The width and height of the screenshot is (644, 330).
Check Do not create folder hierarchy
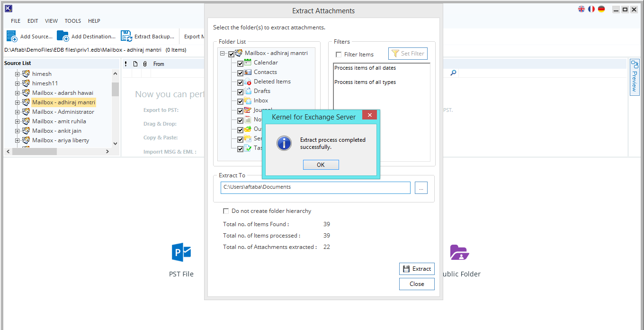point(226,211)
